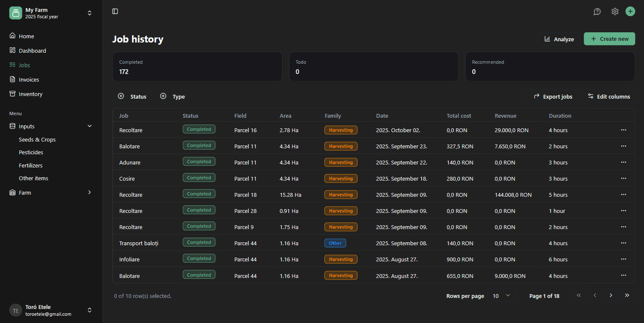This screenshot has width=644, height=323.
Task: Open Edit columns options
Action: [x=608, y=96]
